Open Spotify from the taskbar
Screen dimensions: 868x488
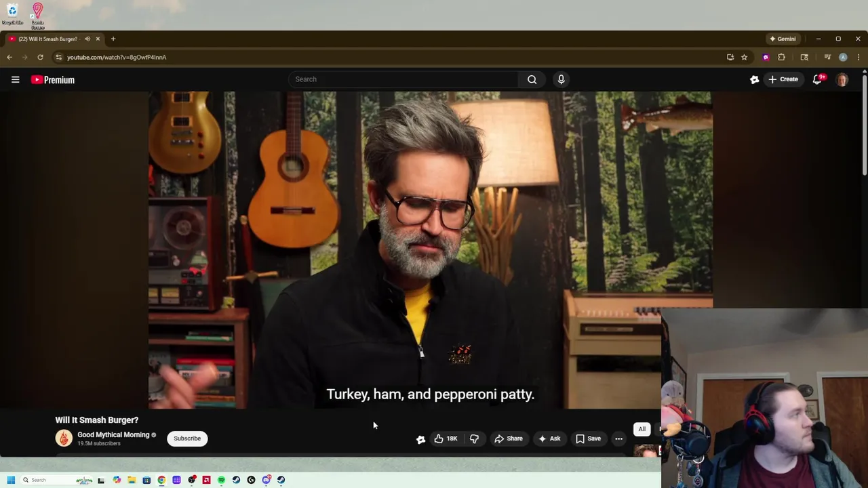coord(221,480)
